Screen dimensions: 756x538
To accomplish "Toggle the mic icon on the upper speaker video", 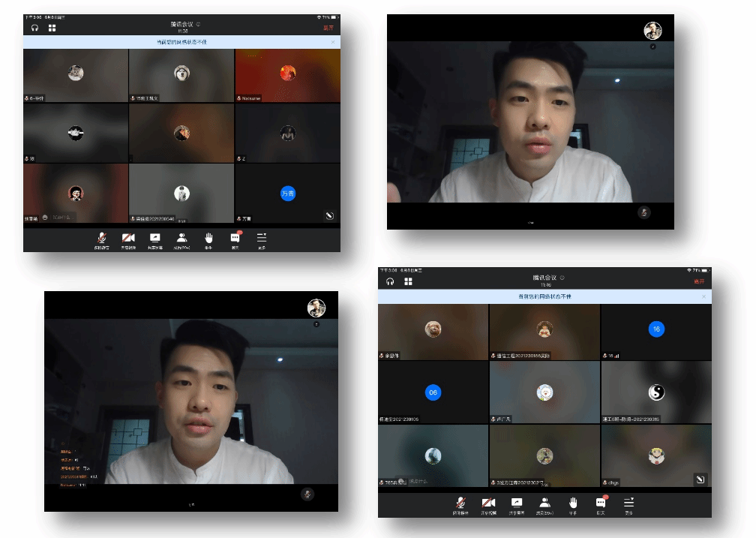I will [643, 212].
